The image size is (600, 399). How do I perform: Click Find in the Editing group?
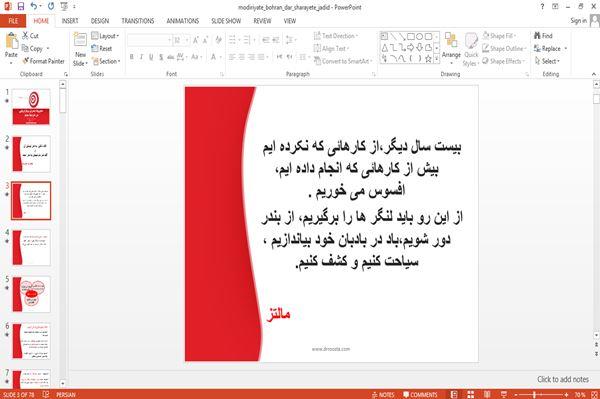pos(543,36)
